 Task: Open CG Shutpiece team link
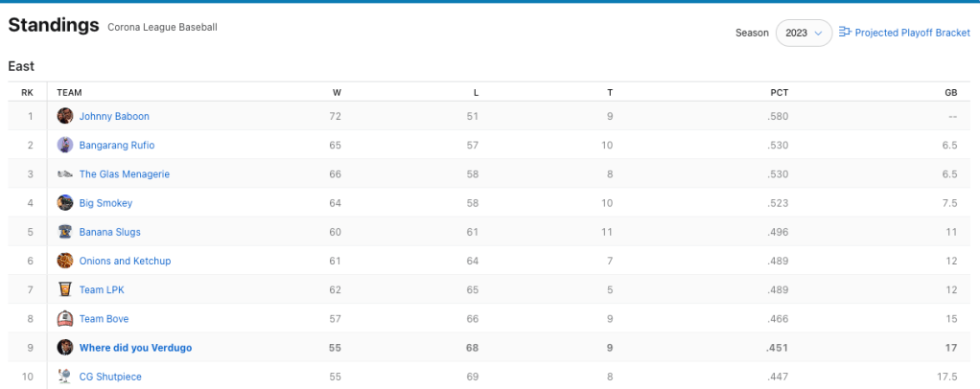click(110, 377)
